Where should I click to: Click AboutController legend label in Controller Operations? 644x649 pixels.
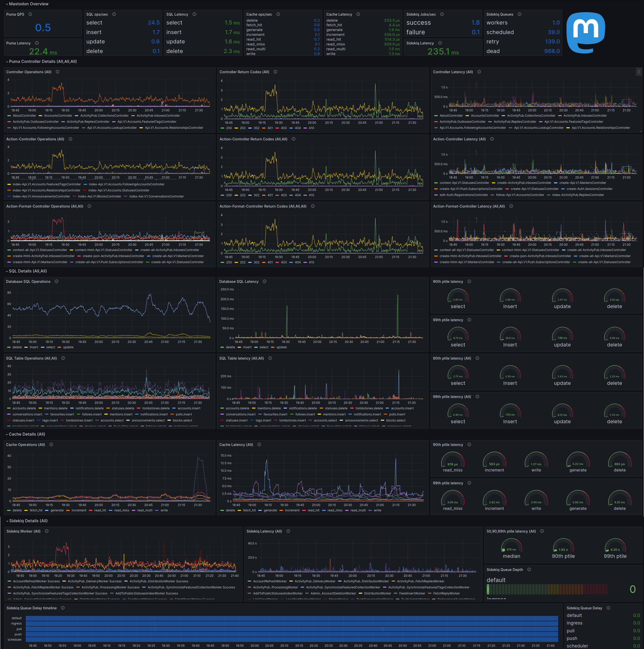[24, 116]
